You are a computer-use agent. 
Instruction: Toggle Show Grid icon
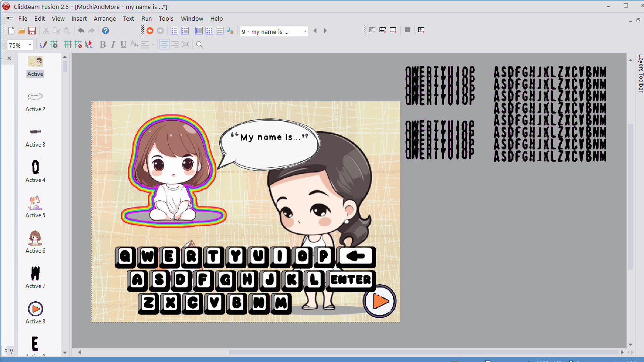click(68, 44)
